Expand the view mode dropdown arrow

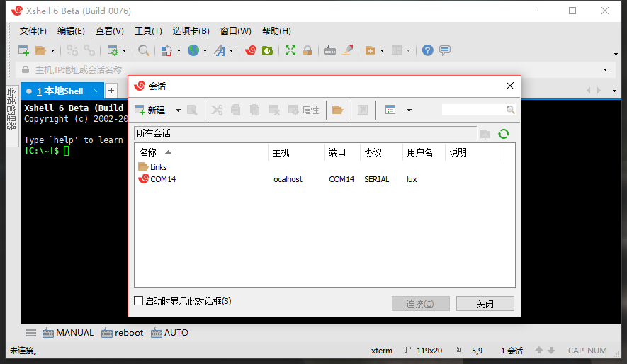click(x=409, y=110)
